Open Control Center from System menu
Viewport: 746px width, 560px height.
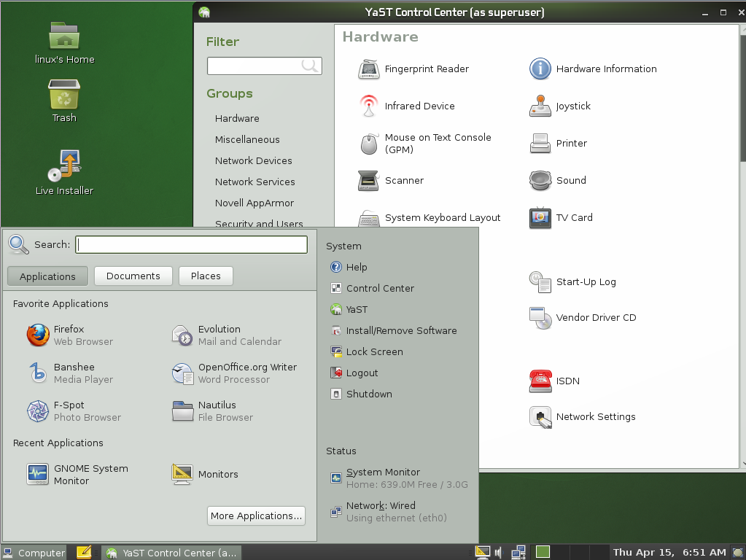click(x=373, y=288)
